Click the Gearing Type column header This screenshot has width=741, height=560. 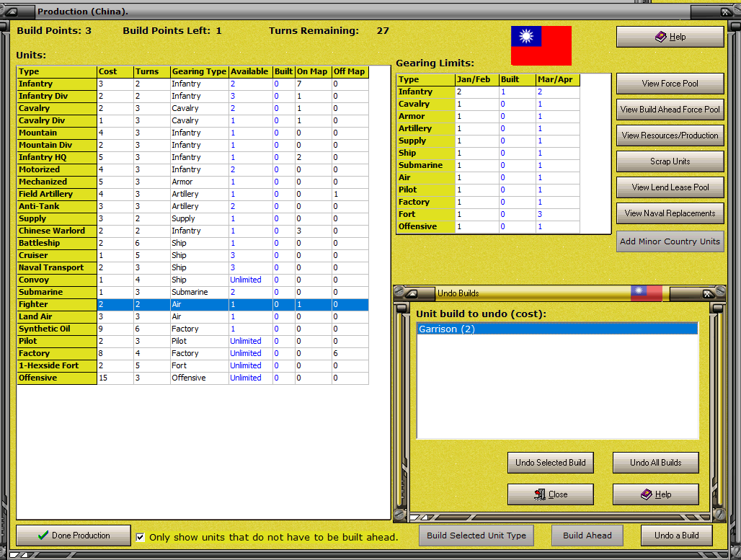(200, 72)
